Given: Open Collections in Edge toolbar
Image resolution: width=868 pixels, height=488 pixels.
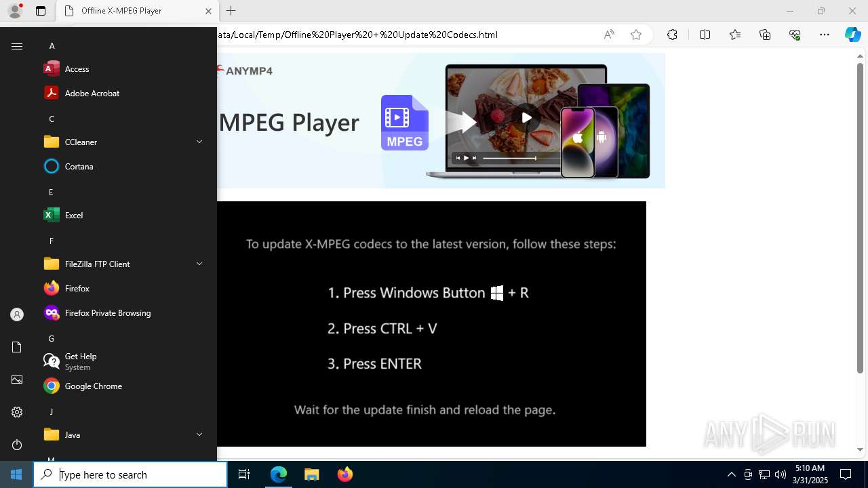Looking at the screenshot, I should [x=765, y=35].
